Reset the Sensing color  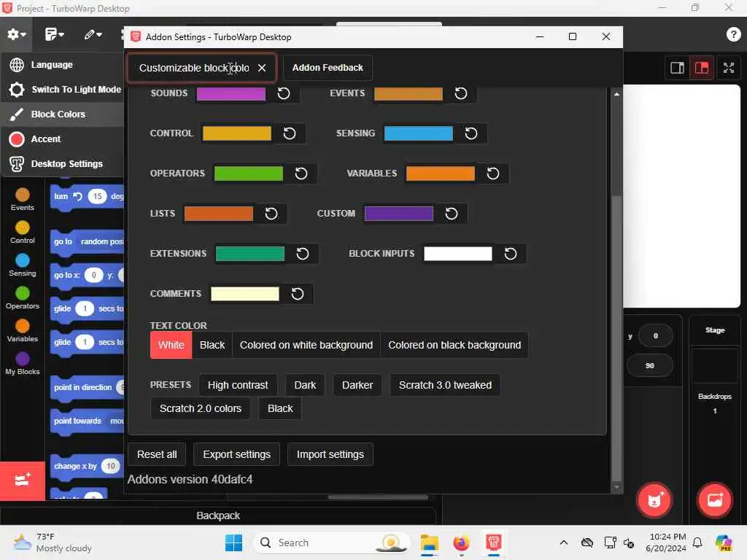471,133
